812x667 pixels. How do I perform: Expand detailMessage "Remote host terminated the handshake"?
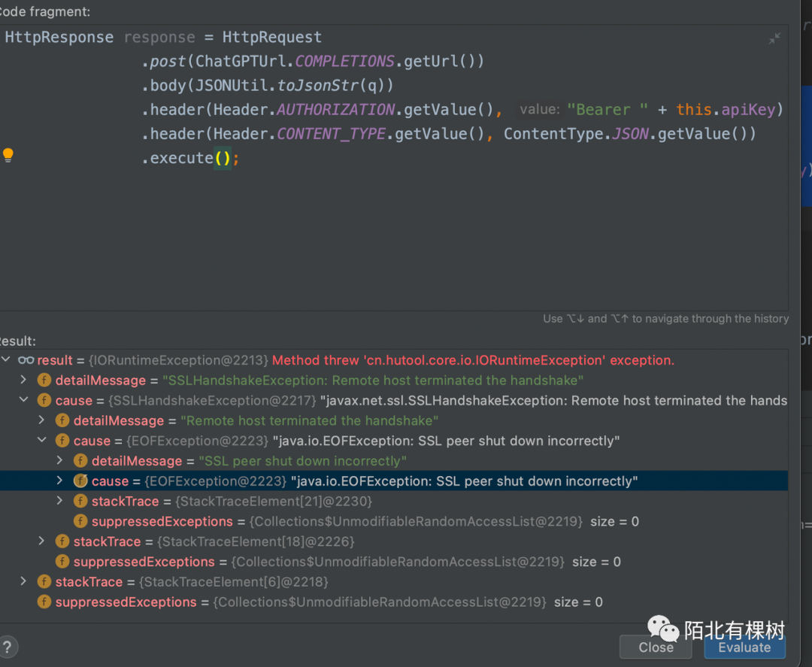[x=42, y=420]
